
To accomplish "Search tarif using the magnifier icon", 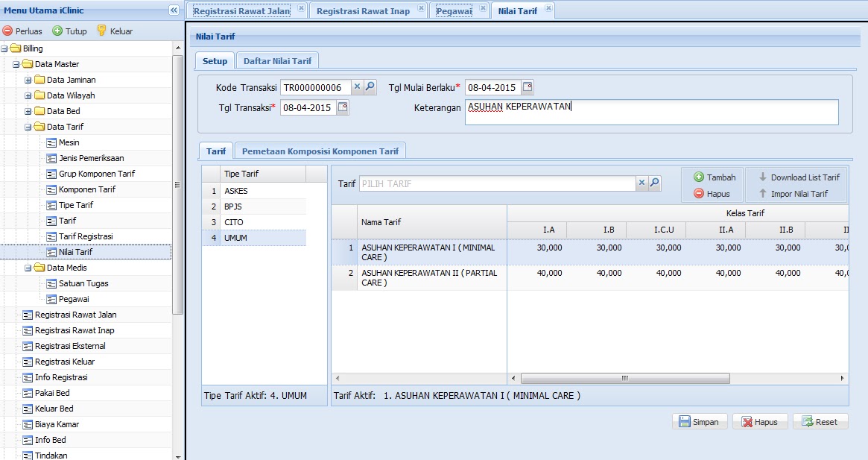I will 655,183.
